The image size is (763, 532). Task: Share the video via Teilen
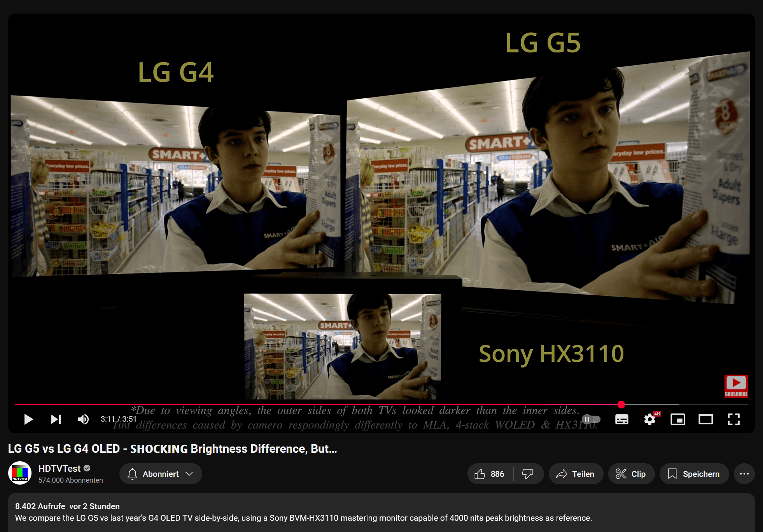[576, 474]
